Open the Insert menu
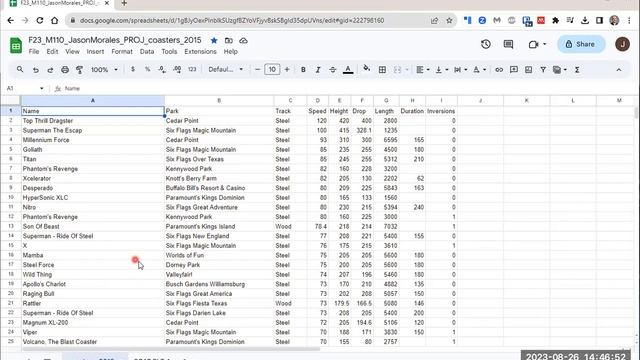 (x=95, y=52)
